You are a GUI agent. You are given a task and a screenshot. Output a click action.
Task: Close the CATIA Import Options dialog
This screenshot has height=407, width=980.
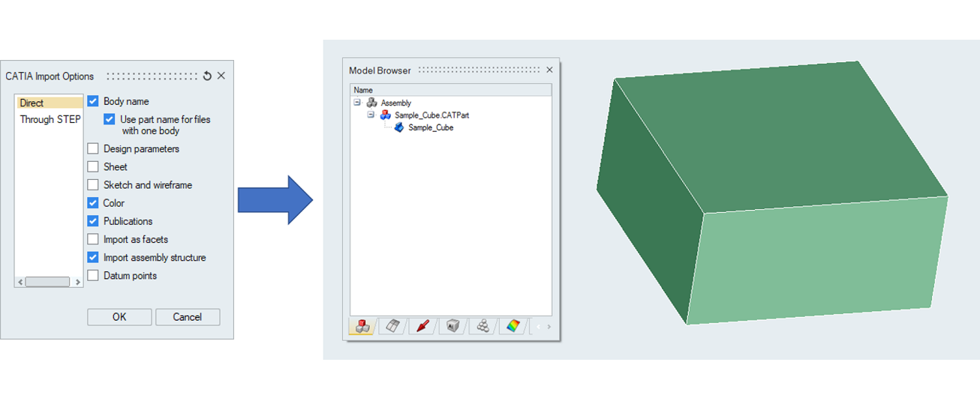(x=221, y=76)
